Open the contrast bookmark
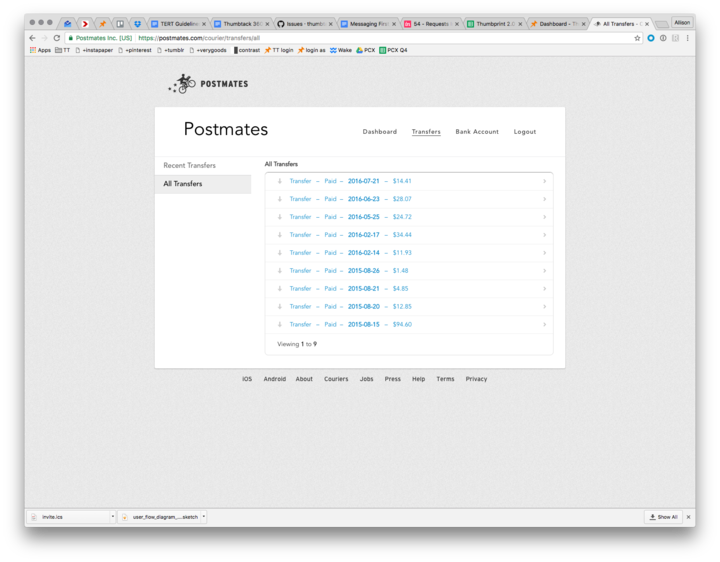 247,50
